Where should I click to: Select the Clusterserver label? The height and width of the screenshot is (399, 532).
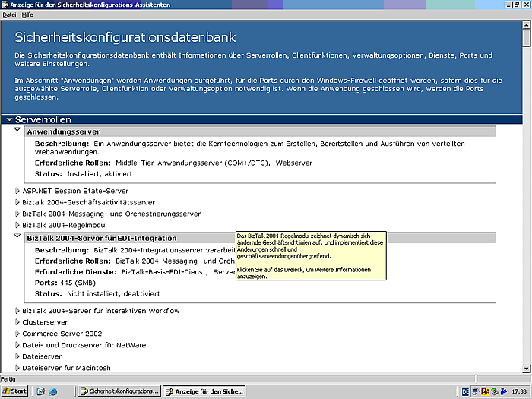pos(45,322)
